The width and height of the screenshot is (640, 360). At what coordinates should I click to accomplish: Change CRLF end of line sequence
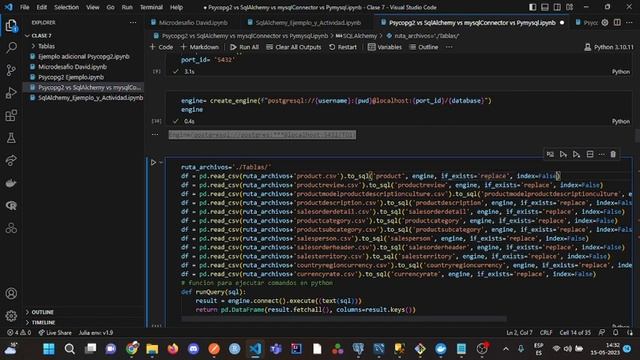pos(546,333)
